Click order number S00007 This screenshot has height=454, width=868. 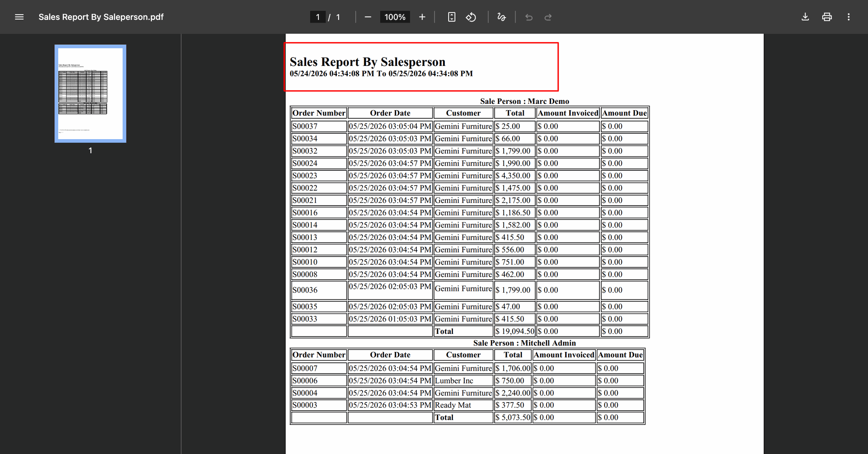[305, 369]
